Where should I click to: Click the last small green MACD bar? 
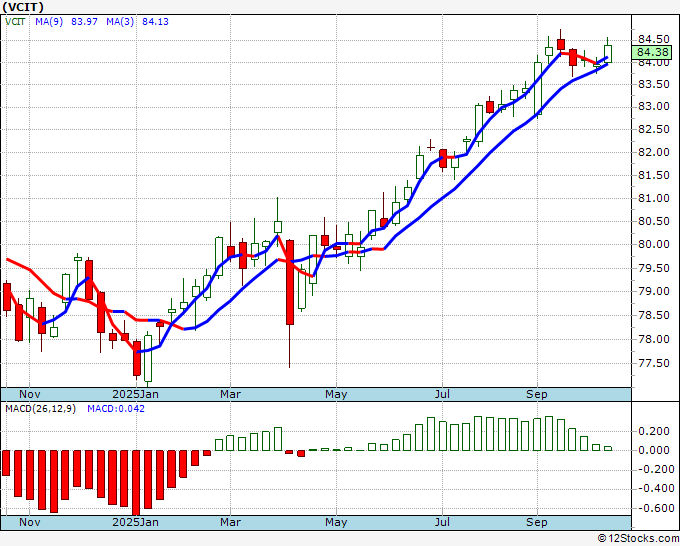click(x=608, y=448)
